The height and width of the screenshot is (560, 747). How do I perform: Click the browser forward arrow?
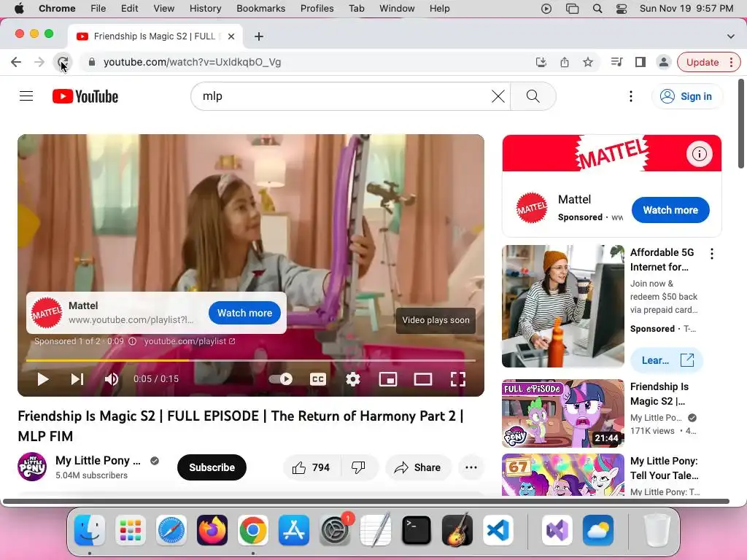39,62
